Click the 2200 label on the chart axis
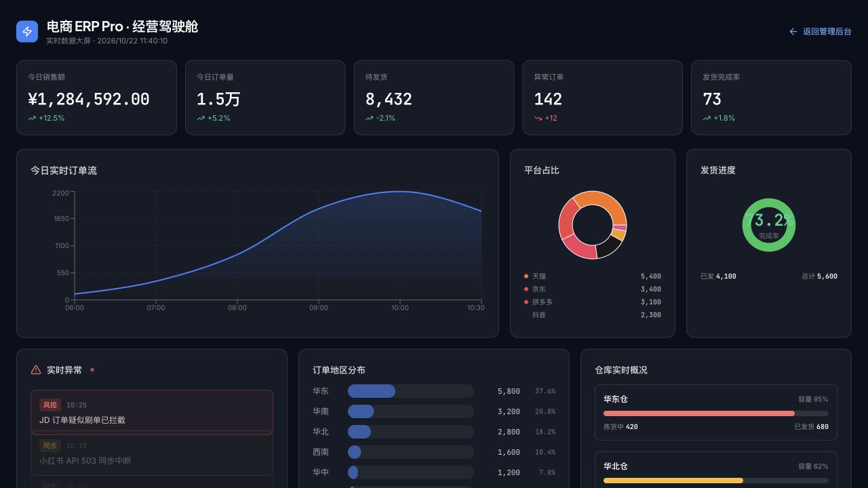The height and width of the screenshot is (488, 868). (60, 193)
